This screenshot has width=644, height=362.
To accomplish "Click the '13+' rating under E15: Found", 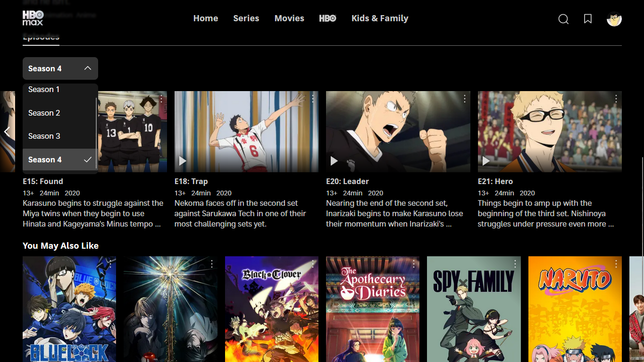I will (x=28, y=193).
